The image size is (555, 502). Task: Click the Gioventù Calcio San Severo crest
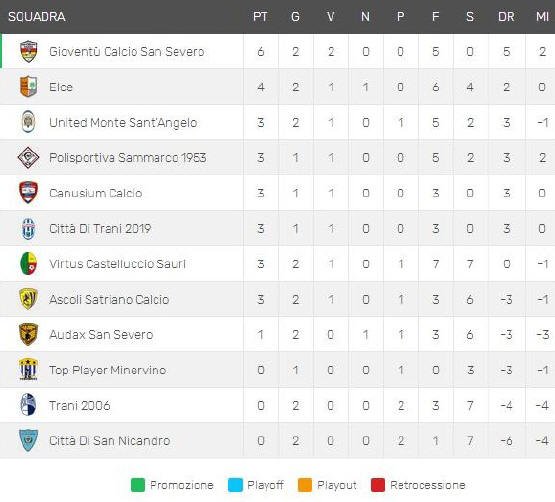pyautogui.click(x=28, y=51)
